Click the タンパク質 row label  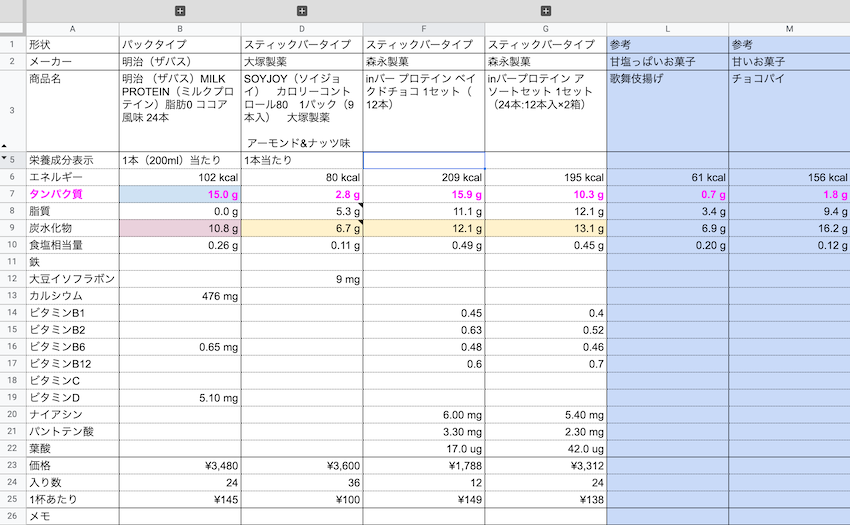[x=72, y=194]
